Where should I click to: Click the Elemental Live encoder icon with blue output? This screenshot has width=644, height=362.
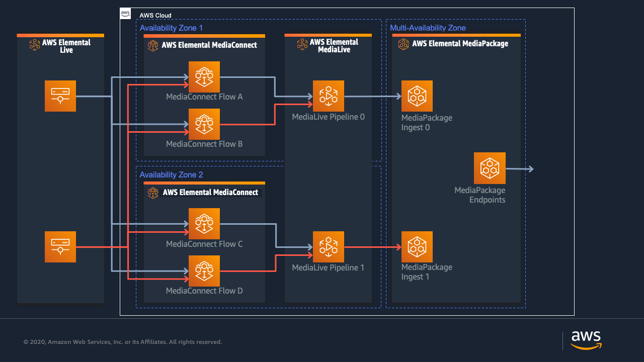coord(60,96)
